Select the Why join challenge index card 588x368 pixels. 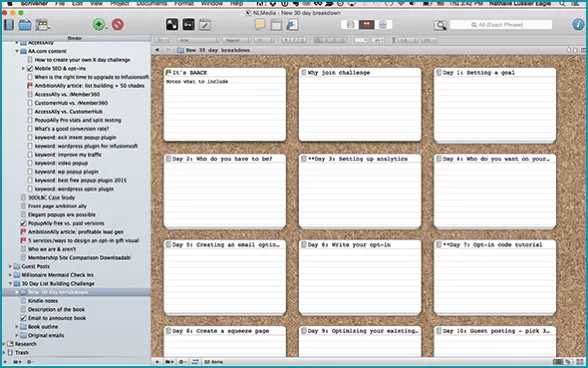[x=360, y=105]
